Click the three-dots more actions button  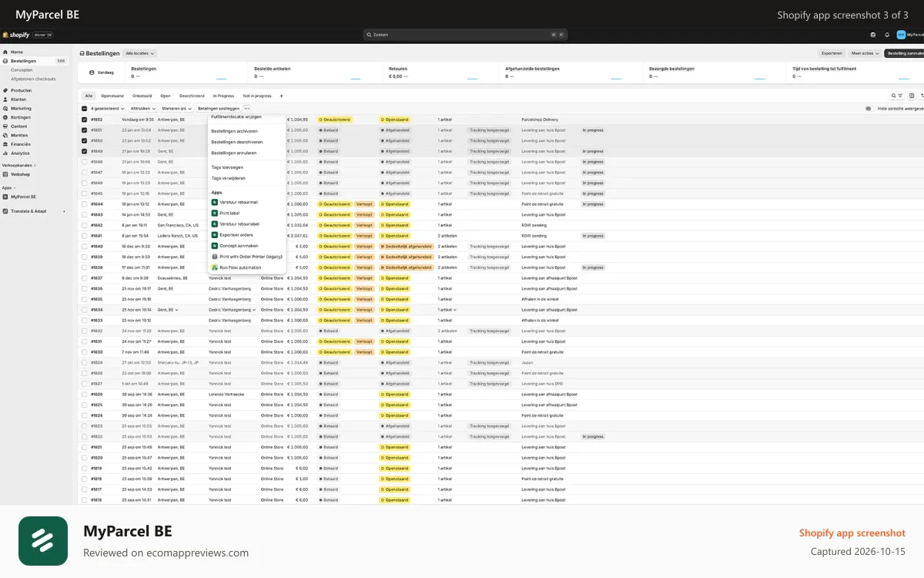point(247,109)
